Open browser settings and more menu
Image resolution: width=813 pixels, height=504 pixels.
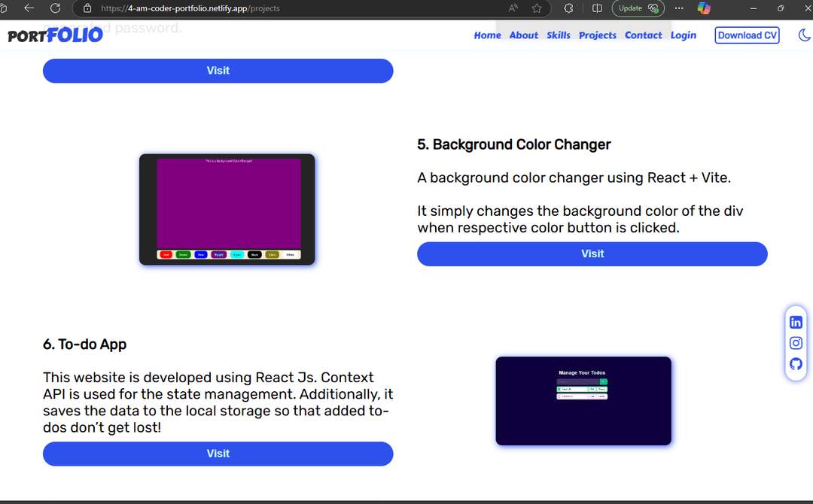click(679, 8)
